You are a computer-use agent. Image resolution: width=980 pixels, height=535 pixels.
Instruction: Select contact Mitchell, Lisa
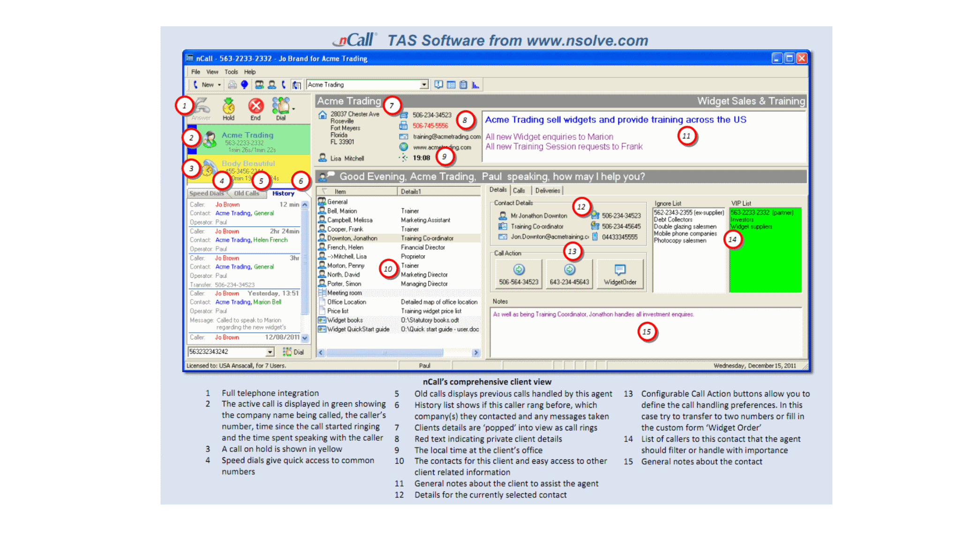click(399, 256)
